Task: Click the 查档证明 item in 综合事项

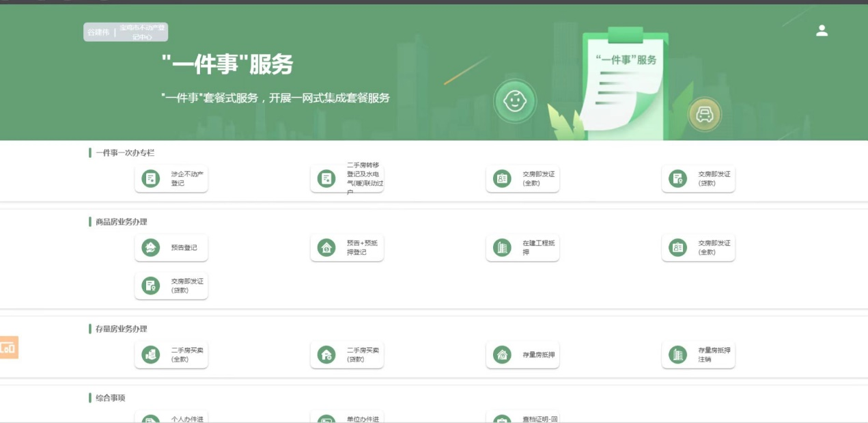Action: point(522,418)
